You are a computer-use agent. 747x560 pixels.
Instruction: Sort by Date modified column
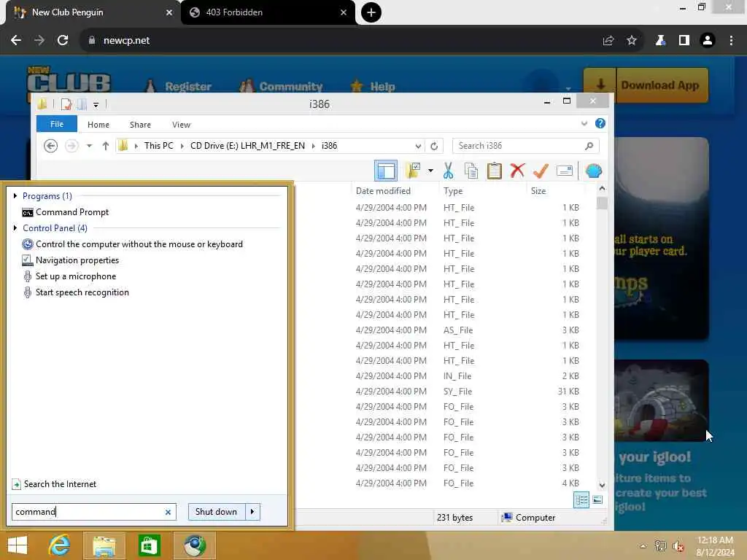383,191
